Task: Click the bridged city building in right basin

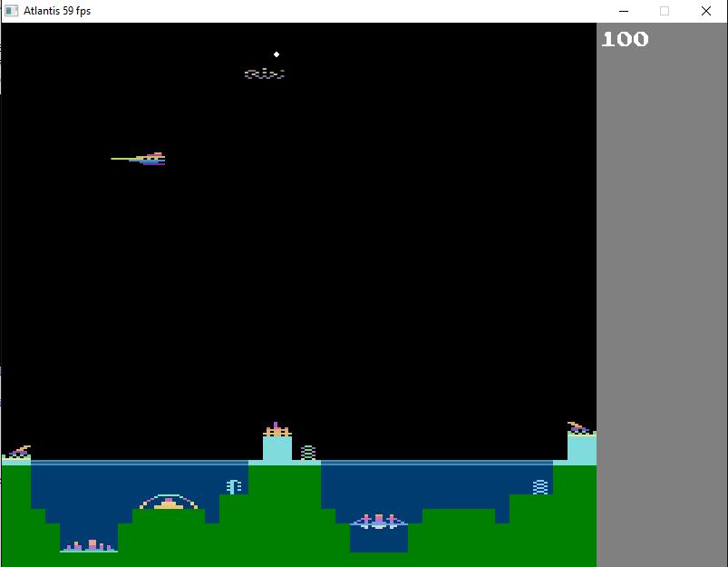Action: (x=379, y=521)
